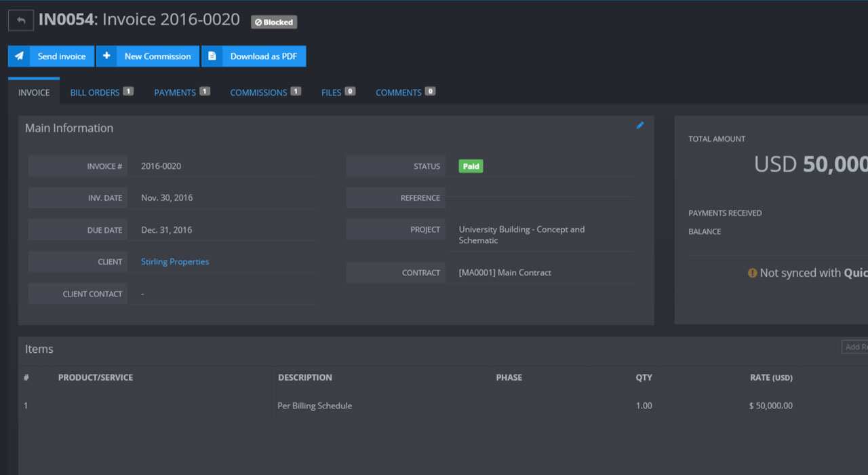
Task: Click the Per Billing Schedule description cell
Action: 315,406
